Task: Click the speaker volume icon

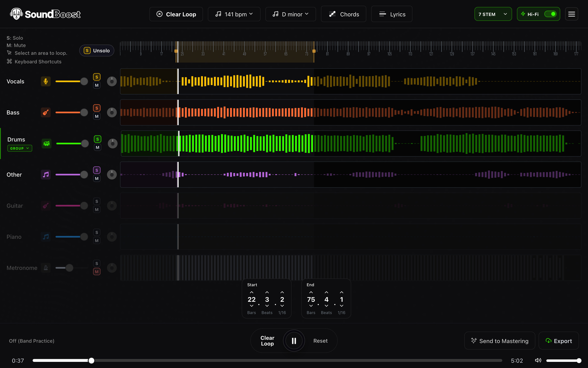Action: [x=538, y=360]
